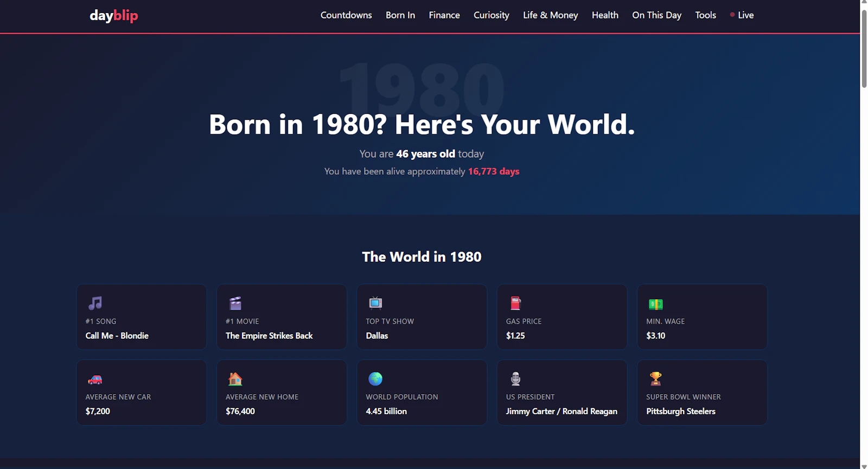Click the scrollbar up arrow
This screenshot has width=868, height=469.
[x=864, y=3]
